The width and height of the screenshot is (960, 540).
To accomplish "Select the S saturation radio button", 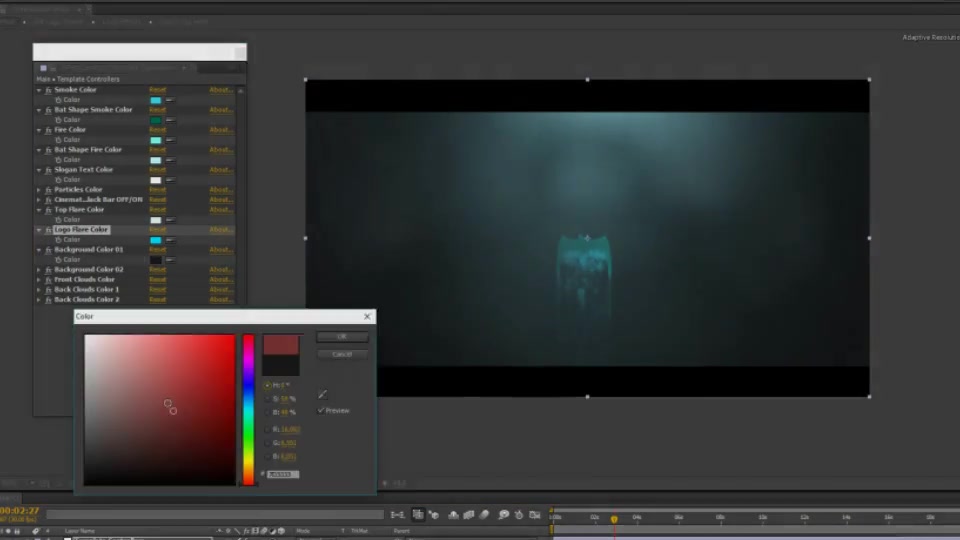I will coord(267,399).
